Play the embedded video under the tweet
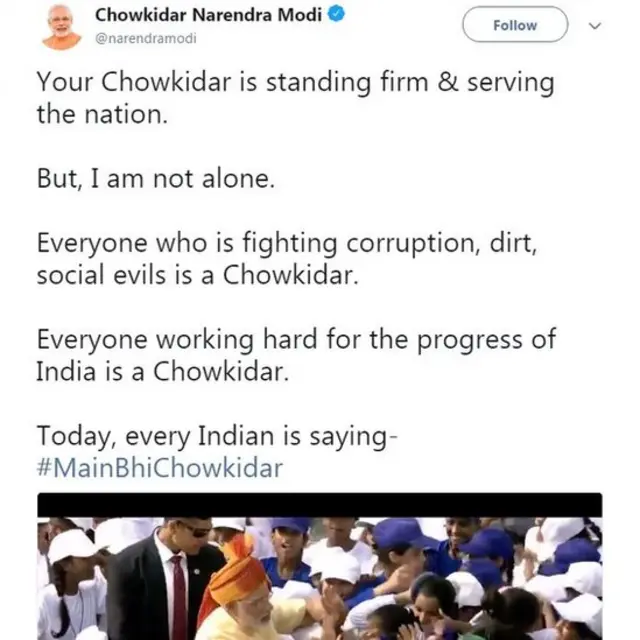 click(320, 570)
